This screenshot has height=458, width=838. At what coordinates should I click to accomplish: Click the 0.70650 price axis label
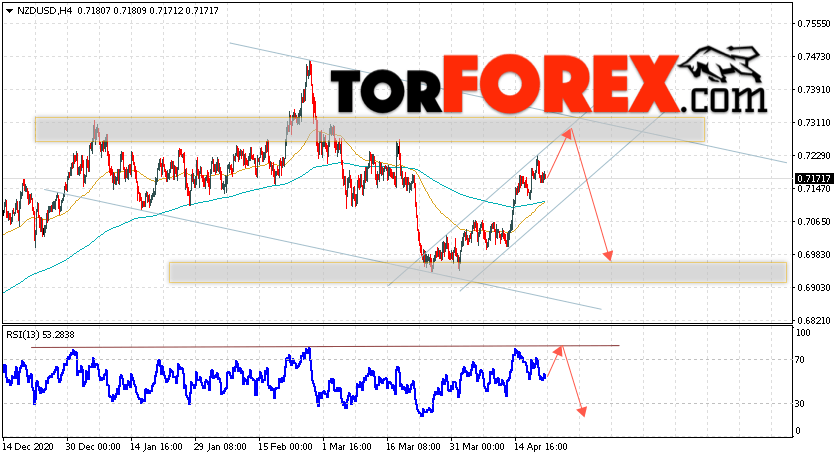click(814, 221)
